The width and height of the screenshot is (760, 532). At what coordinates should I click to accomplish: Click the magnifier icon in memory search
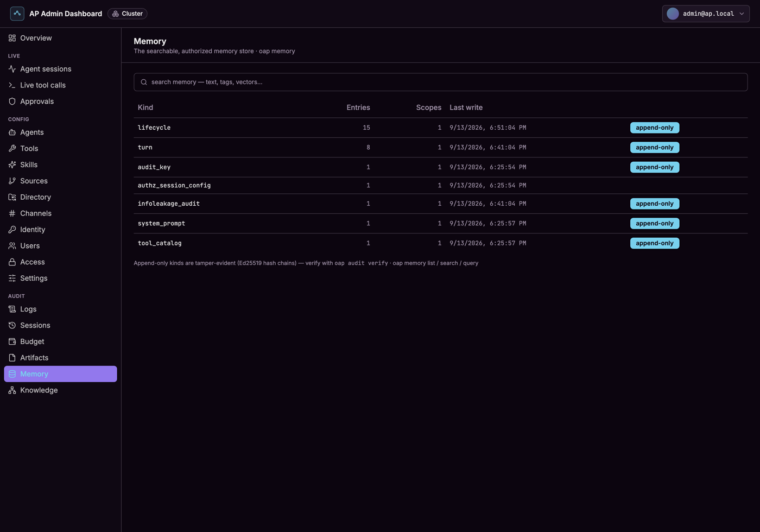point(144,83)
